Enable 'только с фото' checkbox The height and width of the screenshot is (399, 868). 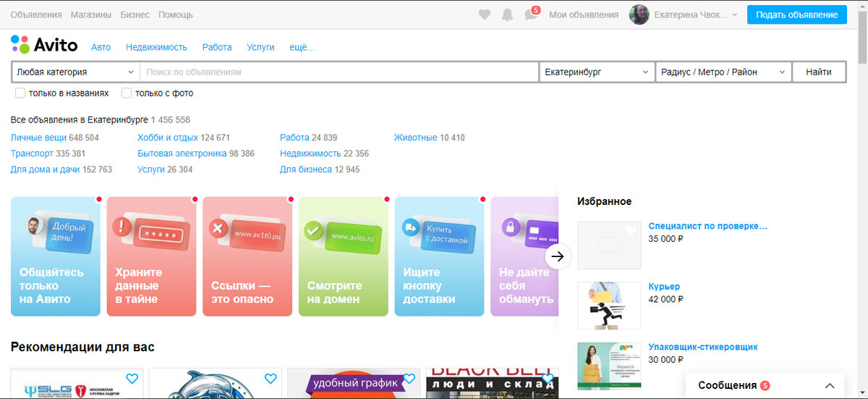pos(127,93)
